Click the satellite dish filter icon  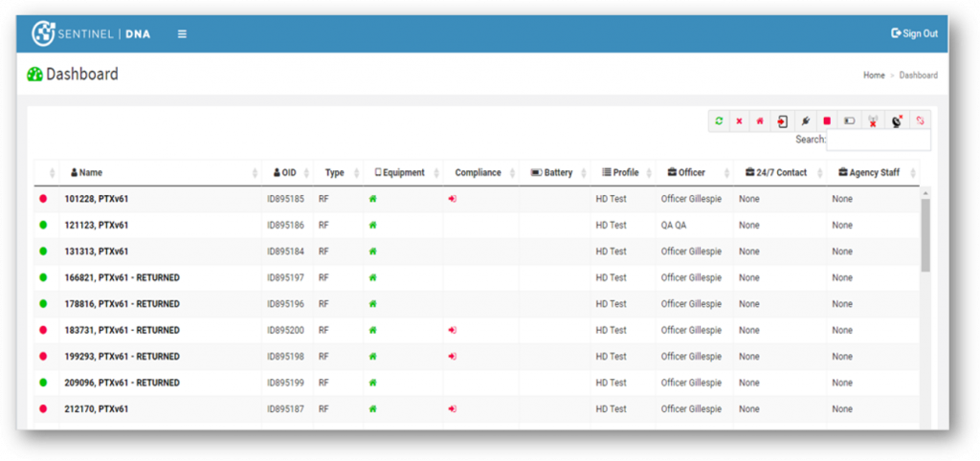tap(897, 121)
